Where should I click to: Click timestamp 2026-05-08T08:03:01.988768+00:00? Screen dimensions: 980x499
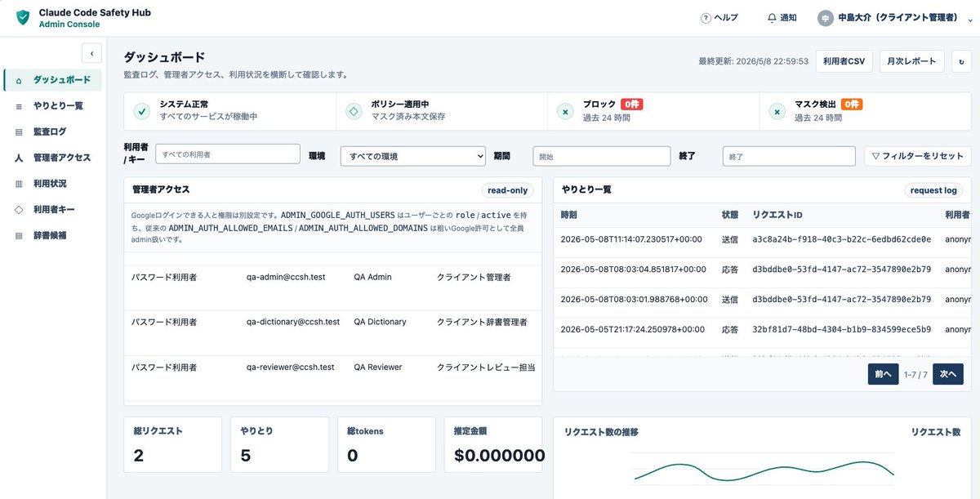(633, 300)
